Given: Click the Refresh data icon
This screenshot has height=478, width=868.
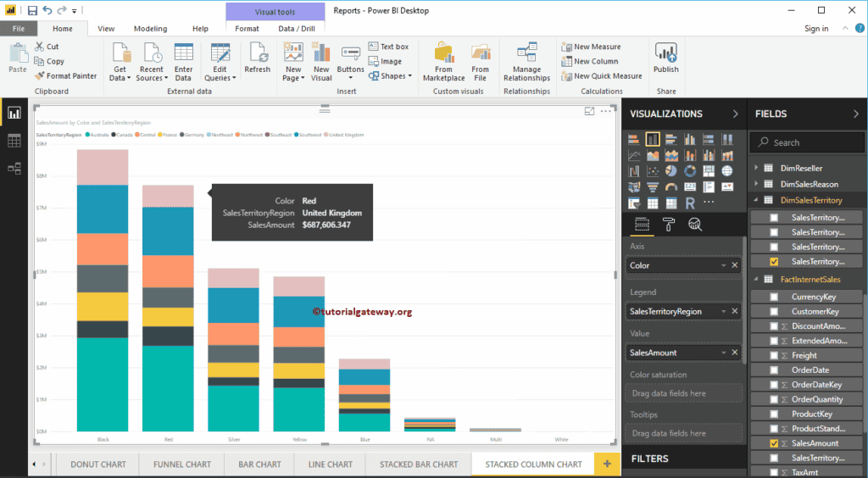Looking at the screenshot, I should pos(257,58).
